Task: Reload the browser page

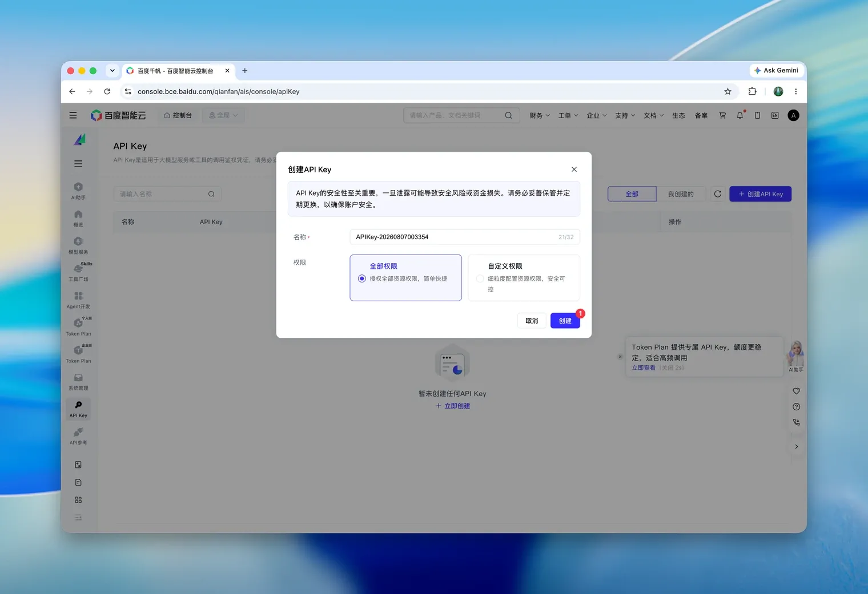Action: pyautogui.click(x=107, y=91)
